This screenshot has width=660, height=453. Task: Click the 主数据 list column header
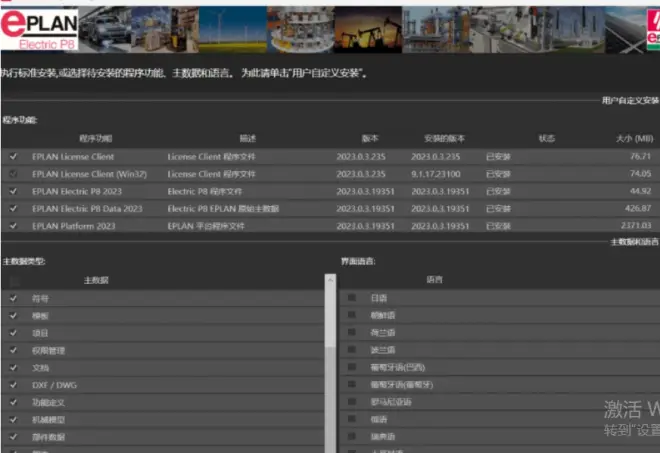96,280
